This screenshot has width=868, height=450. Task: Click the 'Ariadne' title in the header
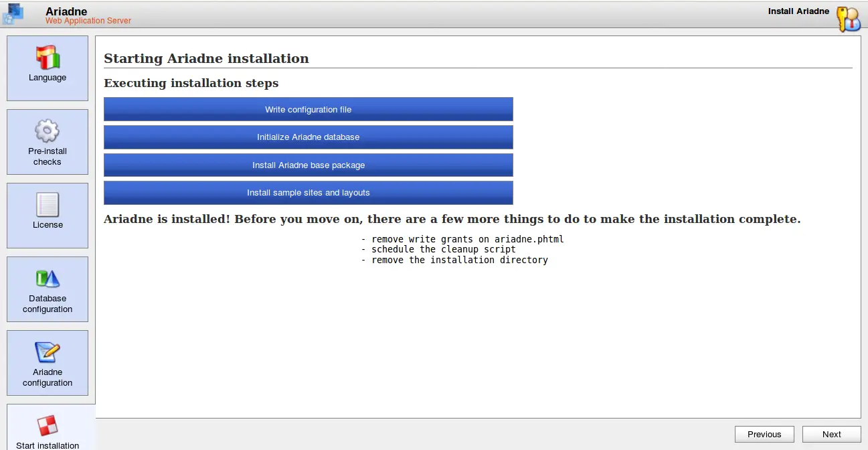tap(66, 12)
